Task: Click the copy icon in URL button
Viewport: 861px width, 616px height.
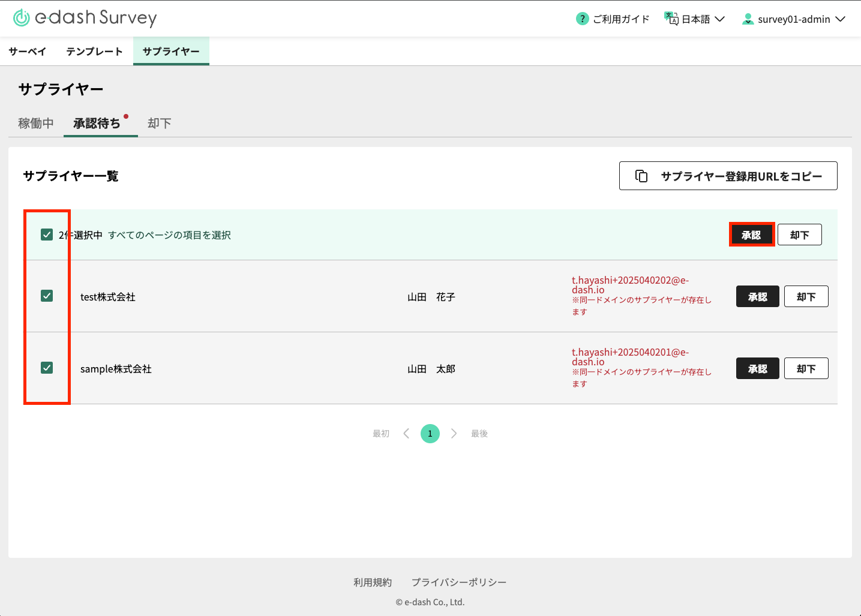Action: coord(641,176)
